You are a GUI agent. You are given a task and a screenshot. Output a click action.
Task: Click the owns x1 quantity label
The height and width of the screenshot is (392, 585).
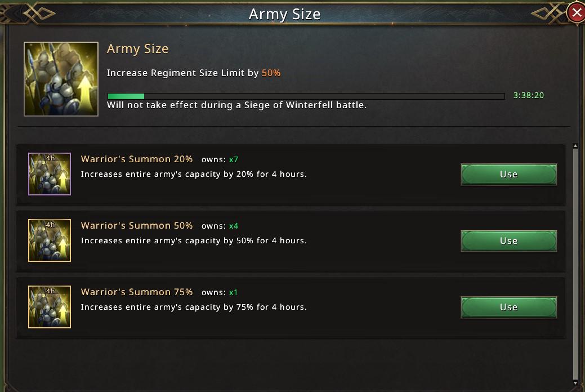220,293
